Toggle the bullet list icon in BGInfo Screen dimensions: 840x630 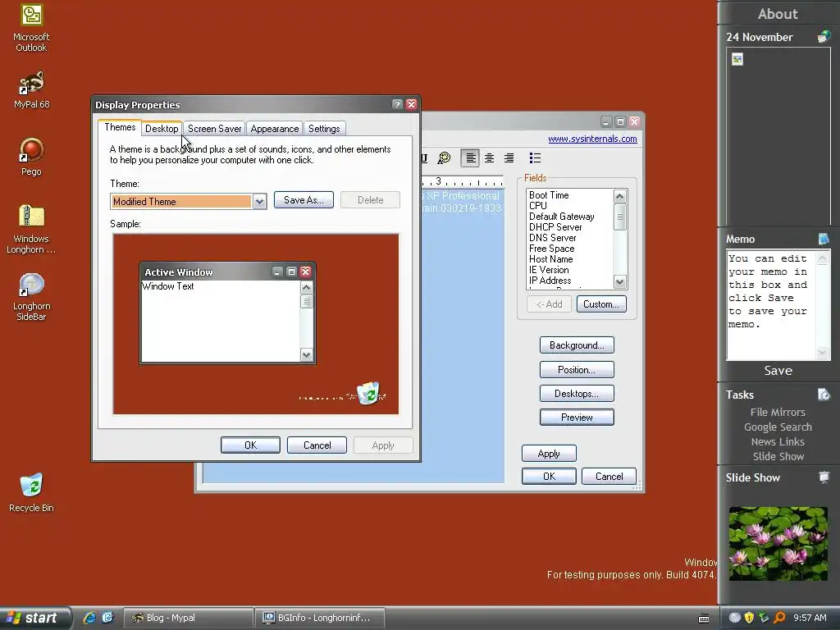535,158
